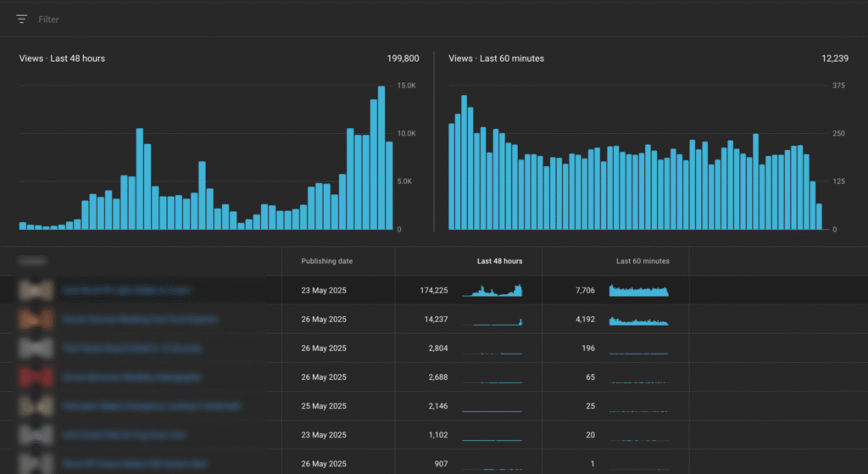The height and width of the screenshot is (474, 868).
Task: Click the Filter funnel icon
Action: tap(22, 19)
